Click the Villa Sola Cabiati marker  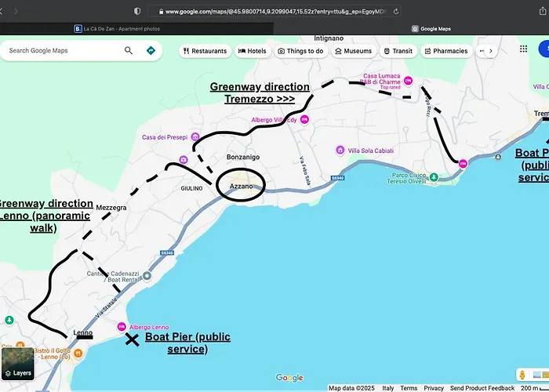click(340, 150)
